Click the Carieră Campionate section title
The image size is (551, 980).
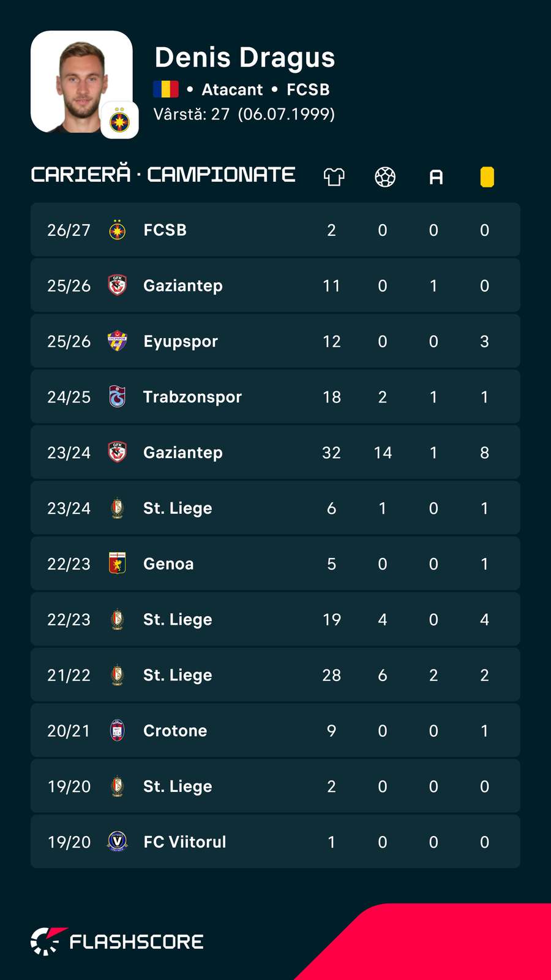(163, 175)
